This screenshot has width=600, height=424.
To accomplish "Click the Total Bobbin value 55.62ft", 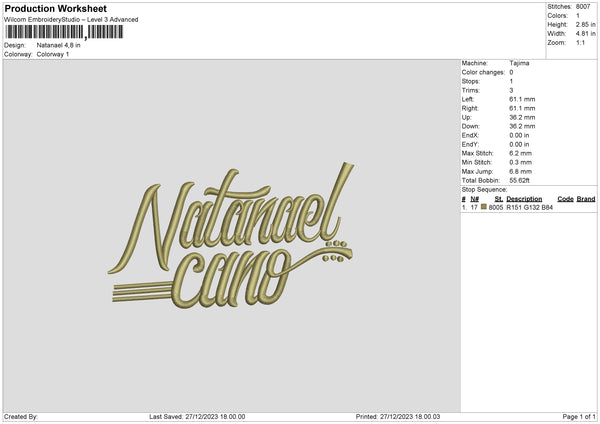I will [520, 180].
